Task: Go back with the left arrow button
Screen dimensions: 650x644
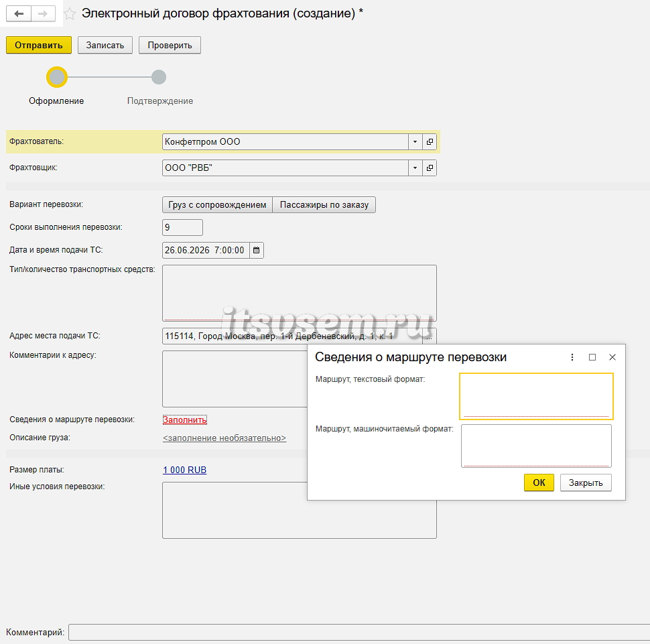Action: (19, 13)
